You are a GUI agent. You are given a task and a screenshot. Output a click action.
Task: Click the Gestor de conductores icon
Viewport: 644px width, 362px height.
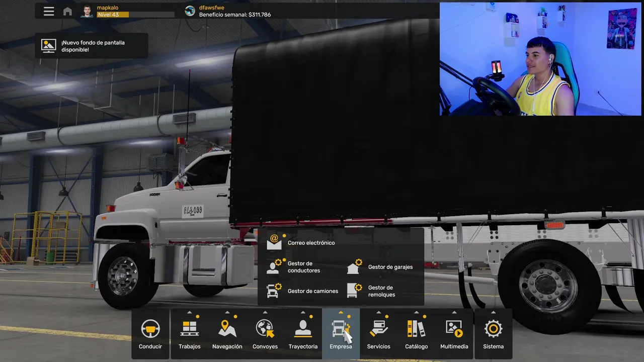coord(274,266)
